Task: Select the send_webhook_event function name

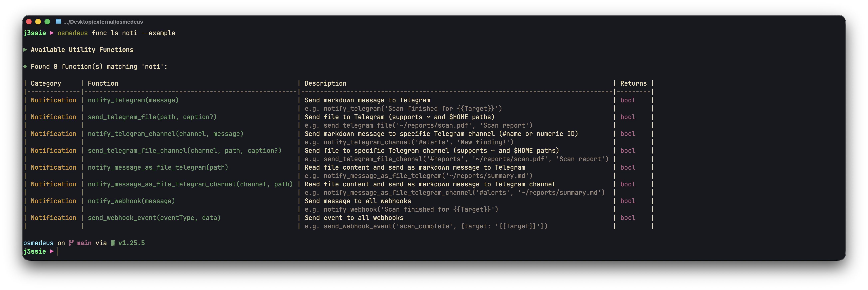Action: click(154, 218)
